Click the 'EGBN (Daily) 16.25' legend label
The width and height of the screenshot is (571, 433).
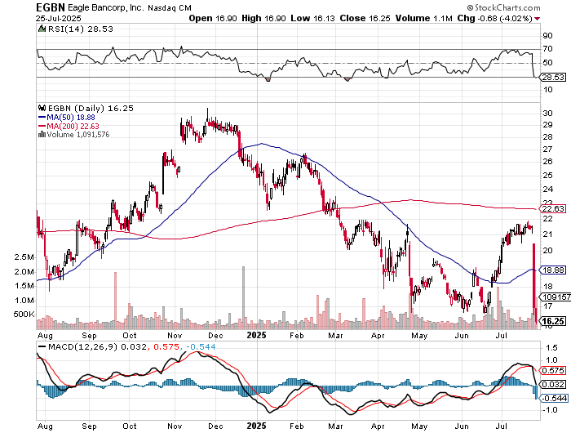click(x=91, y=108)
